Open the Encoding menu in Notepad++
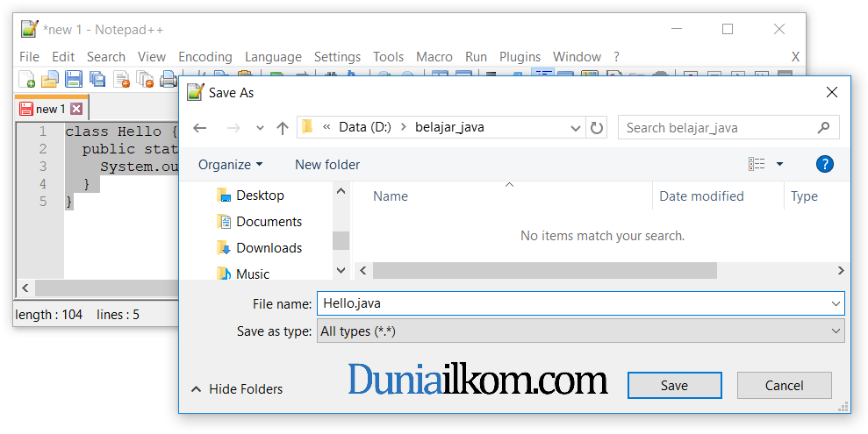This screenshot has height=434, width=868. tap(204, 57)
